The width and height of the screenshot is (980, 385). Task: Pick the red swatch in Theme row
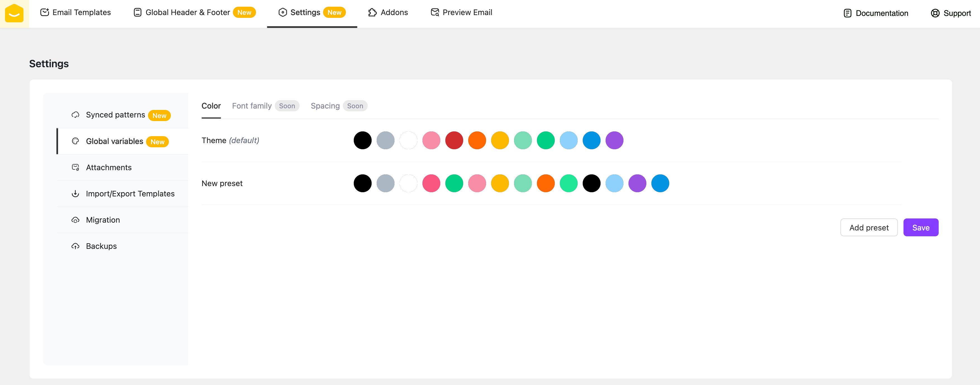pos(454,141)
